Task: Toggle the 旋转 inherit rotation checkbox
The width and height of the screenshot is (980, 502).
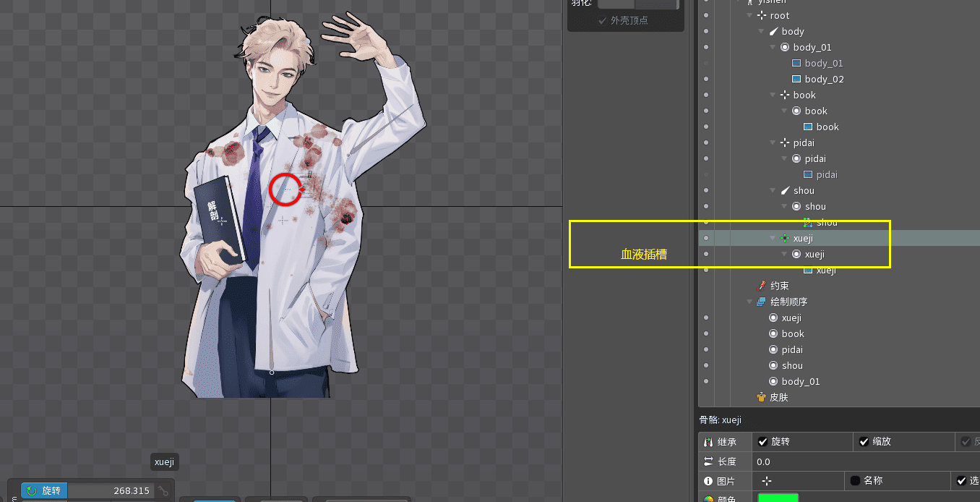Action: (x=762, y=442)
